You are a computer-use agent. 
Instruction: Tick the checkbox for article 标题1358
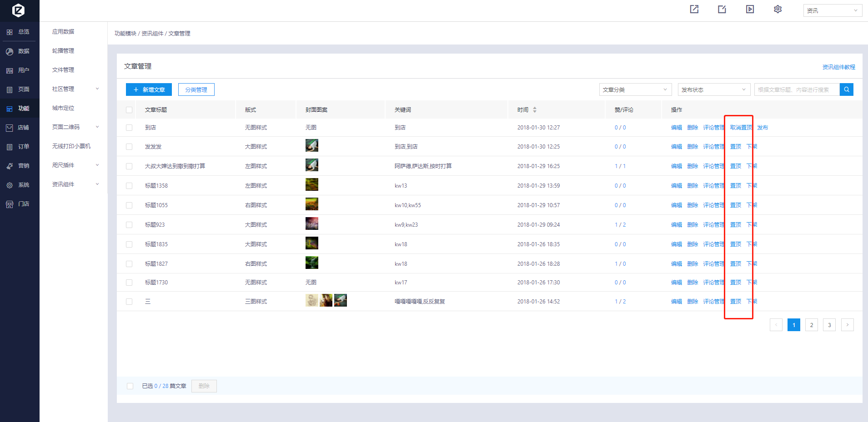pos(129,186)
